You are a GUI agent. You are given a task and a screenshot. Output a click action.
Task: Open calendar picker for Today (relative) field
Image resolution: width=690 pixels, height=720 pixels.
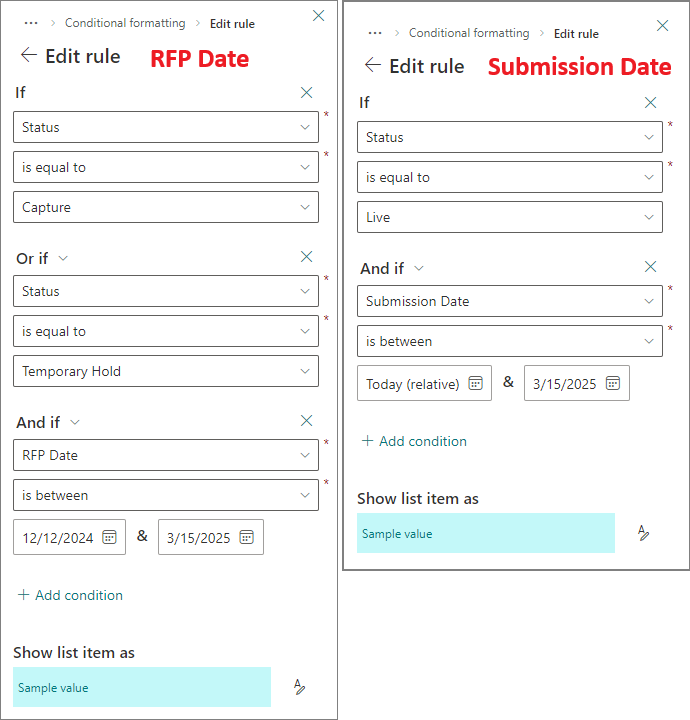click(x=475, y=383)
